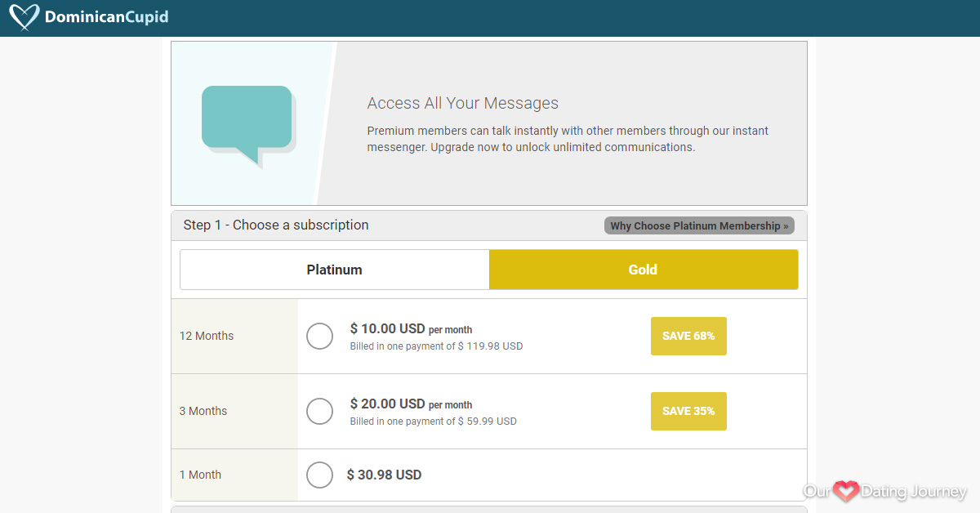980x513 pixels.
Task: Click the $30.98 USD price
Action: point(384,475)
